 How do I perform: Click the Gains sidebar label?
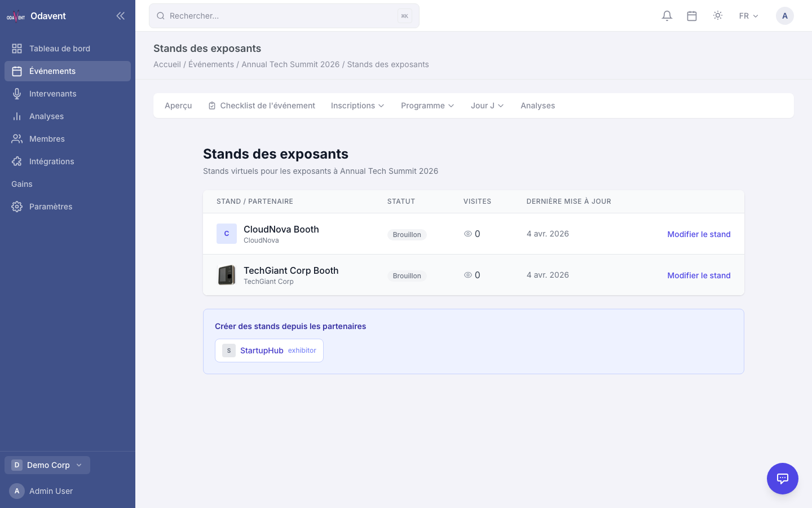pyautogui.click(x=22, y=184)
